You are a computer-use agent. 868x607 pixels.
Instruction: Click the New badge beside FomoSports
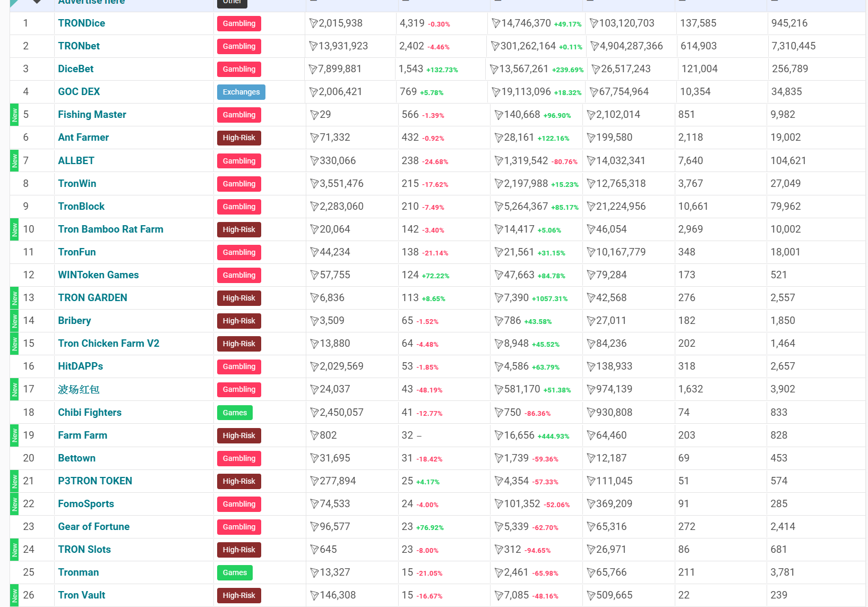click(x=14, y=504)
